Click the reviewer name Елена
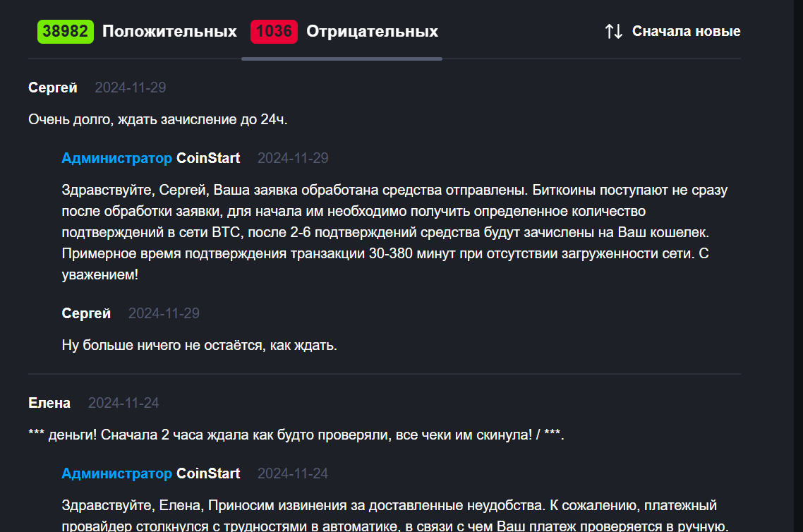The image size is (803, 532). pos(49,403)
